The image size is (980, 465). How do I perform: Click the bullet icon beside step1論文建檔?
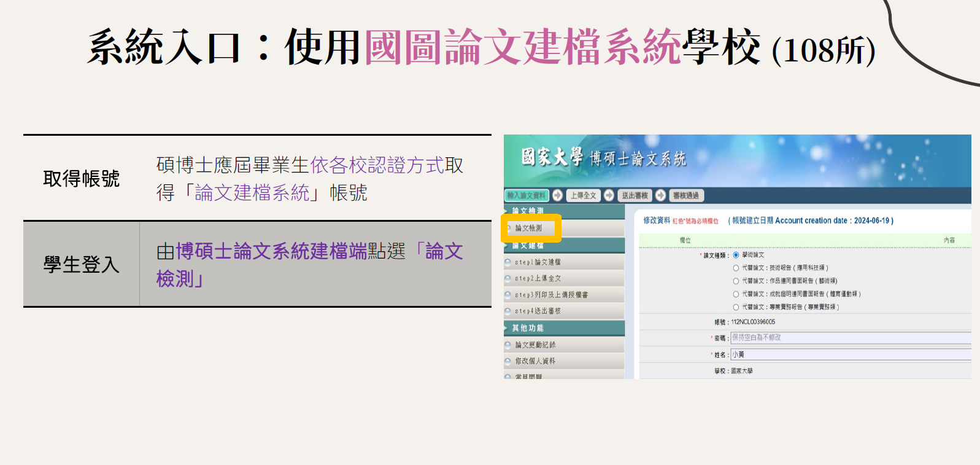click(x=508, y=262)
